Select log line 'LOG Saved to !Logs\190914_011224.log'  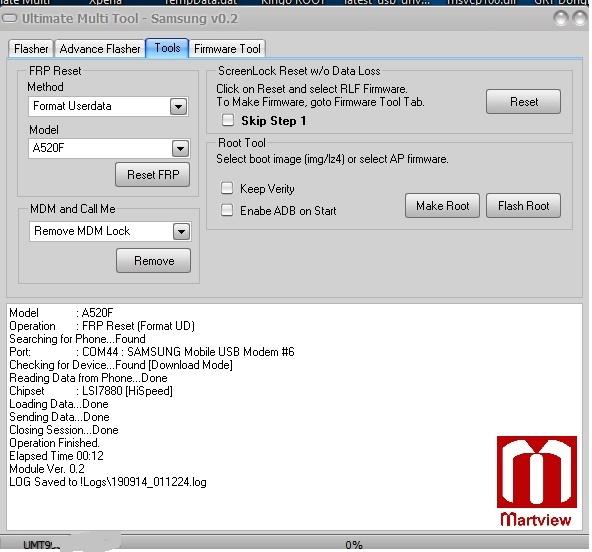(x=108, y=482)
